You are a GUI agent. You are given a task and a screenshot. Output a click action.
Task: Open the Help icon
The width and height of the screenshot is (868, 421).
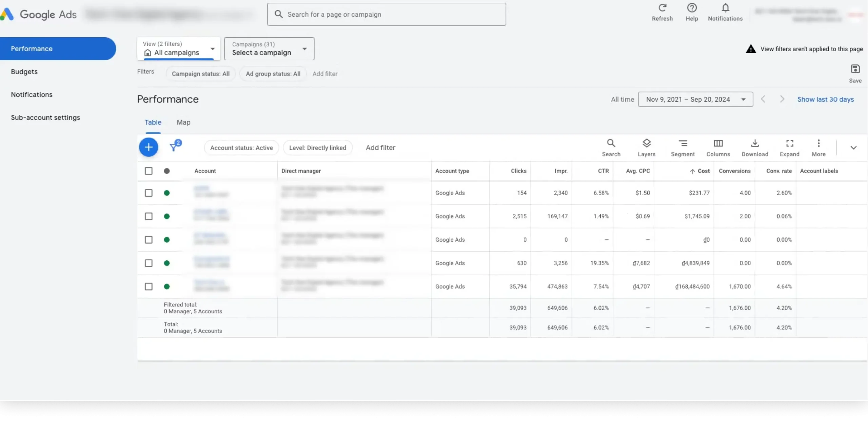click(692, 8)
